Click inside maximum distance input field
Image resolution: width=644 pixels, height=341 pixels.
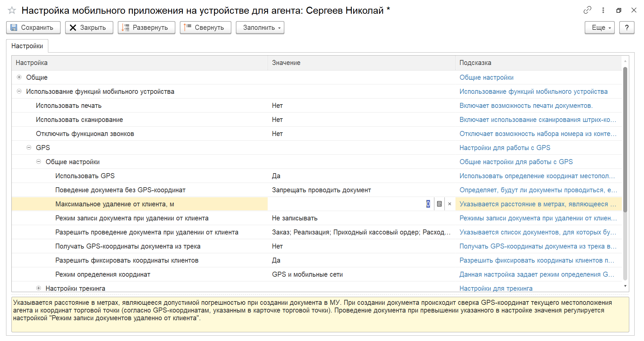[x=351, y=204]
